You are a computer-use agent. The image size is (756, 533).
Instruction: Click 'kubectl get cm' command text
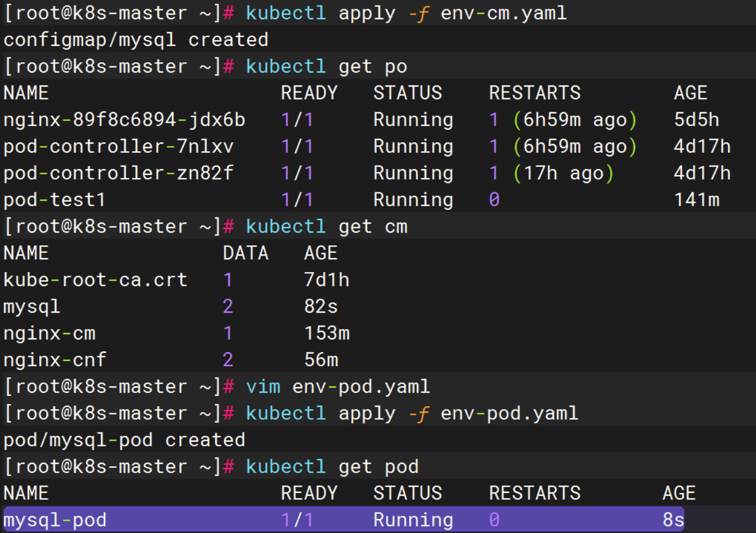pos(327,226)
